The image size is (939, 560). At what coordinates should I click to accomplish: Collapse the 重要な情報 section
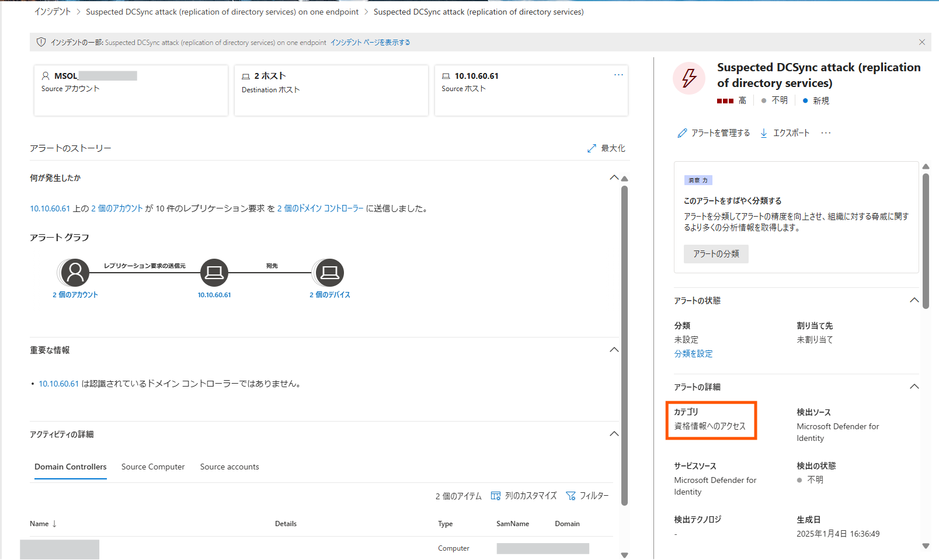(614, 349)
